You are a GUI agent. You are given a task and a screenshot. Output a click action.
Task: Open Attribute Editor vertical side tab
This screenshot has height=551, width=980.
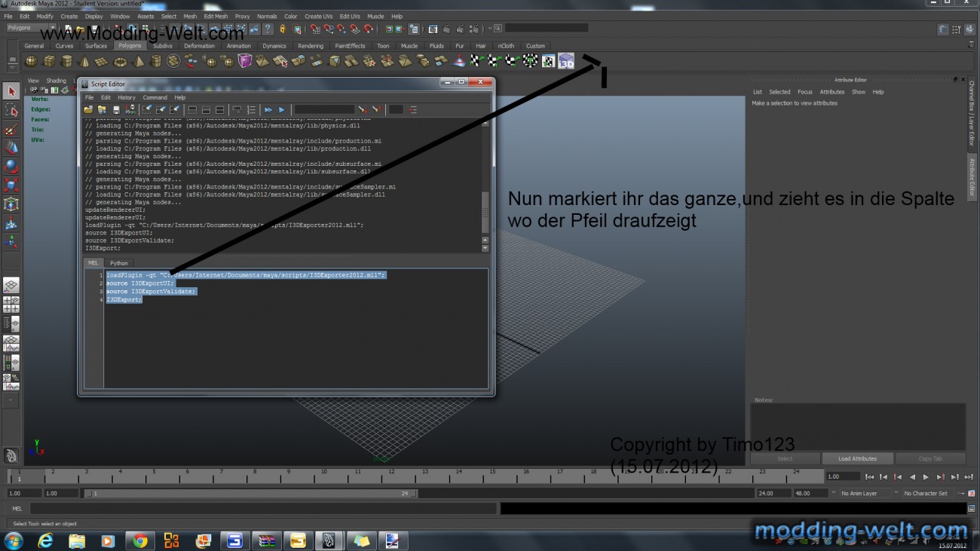(x=972, y=176)
